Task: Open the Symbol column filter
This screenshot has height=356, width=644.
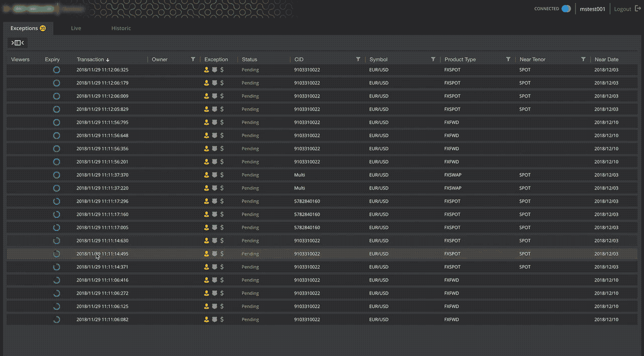Action: (433, 59)
